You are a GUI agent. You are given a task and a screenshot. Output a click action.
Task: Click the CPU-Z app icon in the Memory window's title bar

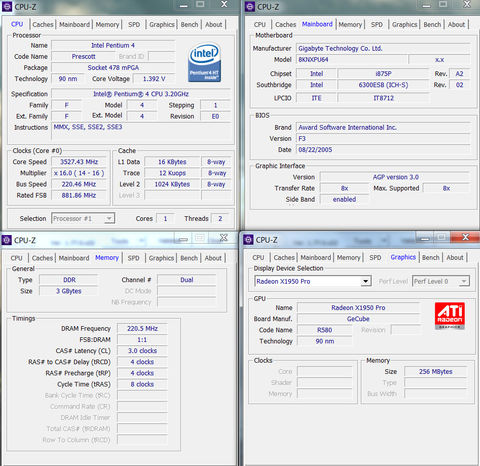(x=6, y=240)
